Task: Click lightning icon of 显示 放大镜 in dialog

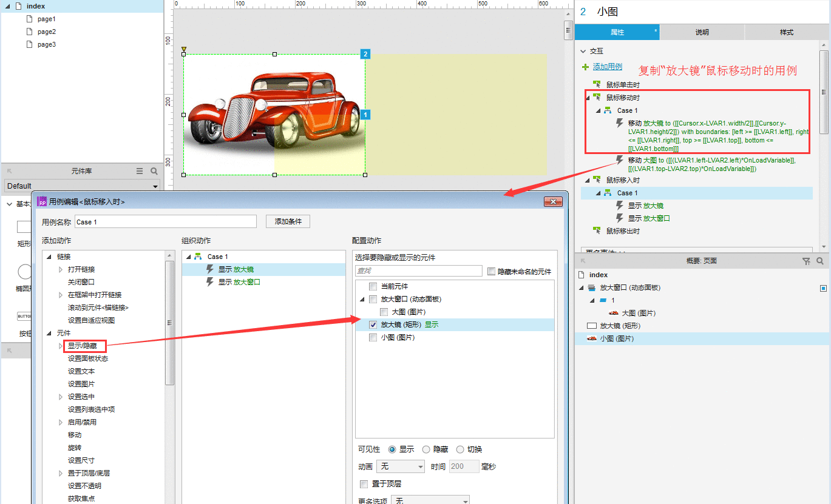Action: 210,269
